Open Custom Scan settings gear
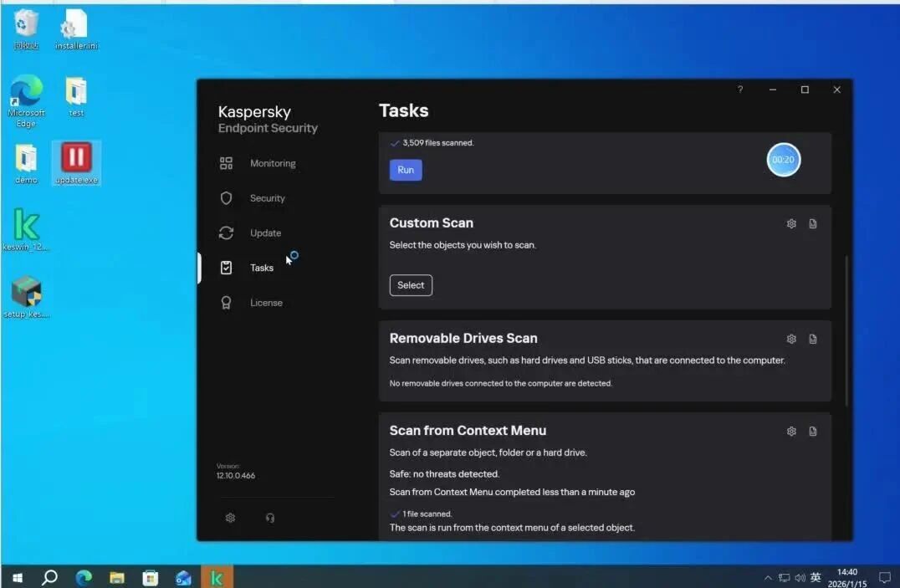The width and height of the screenshot is (900, 588). (791, 224)
